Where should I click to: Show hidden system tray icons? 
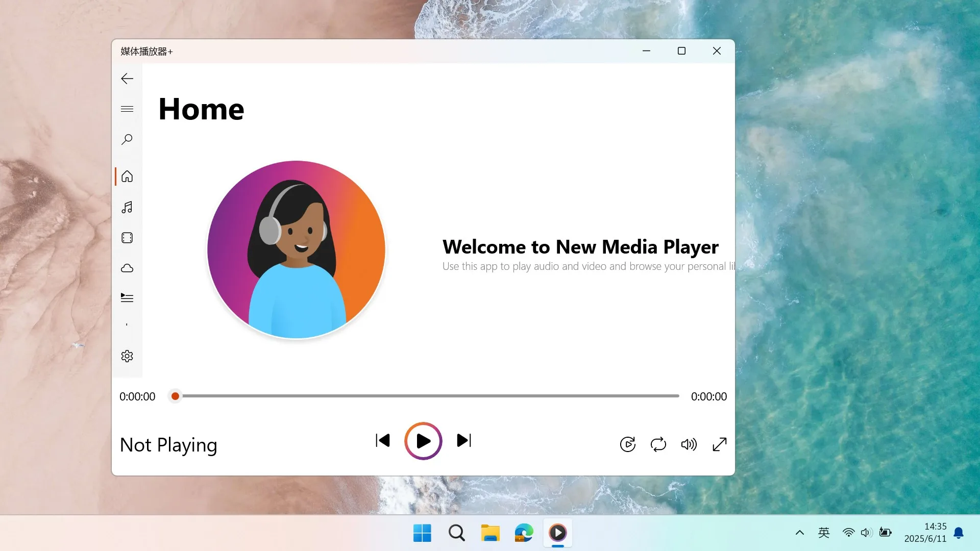[800, 533]
